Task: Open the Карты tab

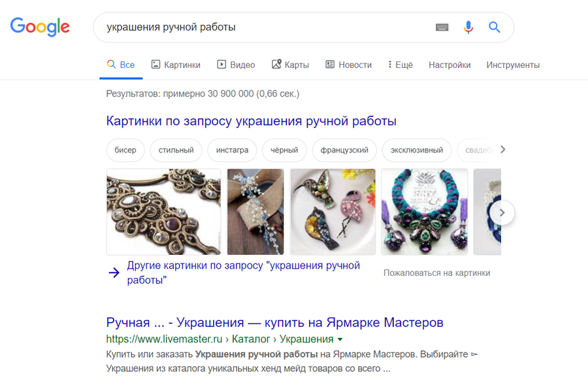Action: click(290, 65)
